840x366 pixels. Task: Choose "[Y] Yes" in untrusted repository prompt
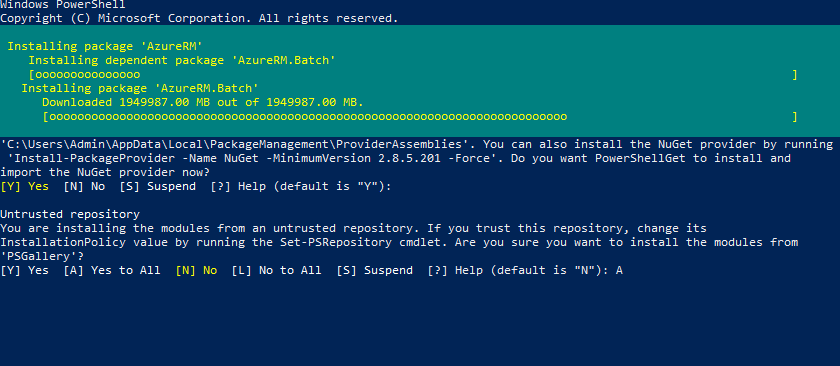(25, 270)
